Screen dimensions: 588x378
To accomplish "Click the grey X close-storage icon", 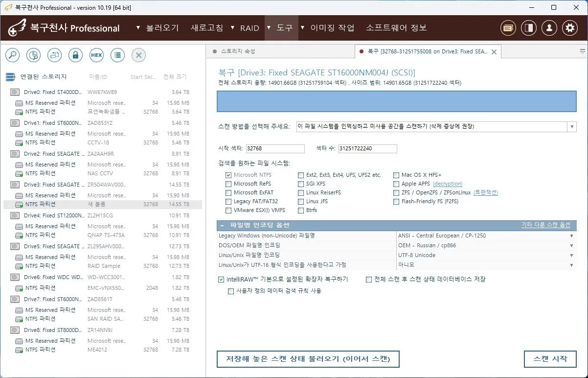I will click(138, 55).
